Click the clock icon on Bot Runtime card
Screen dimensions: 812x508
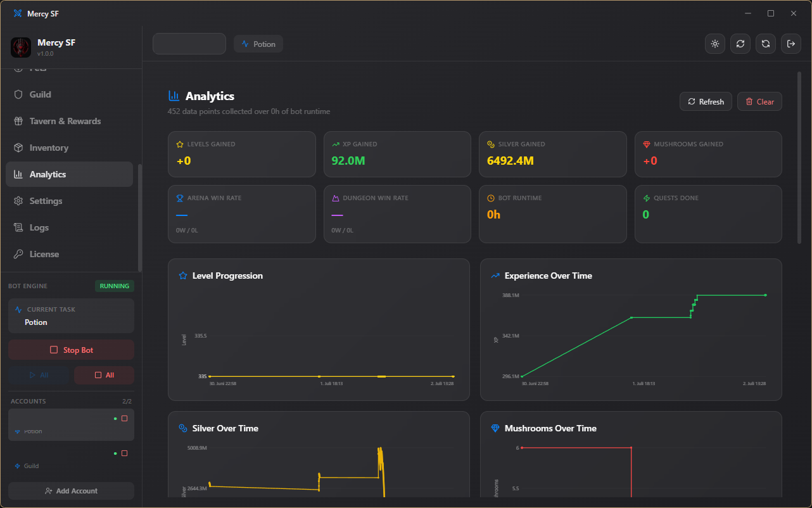(491, 198)
